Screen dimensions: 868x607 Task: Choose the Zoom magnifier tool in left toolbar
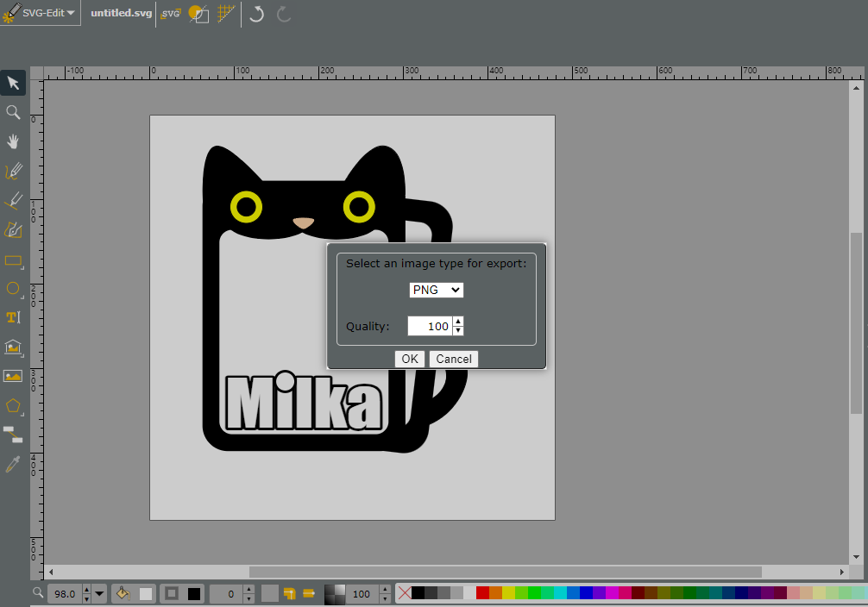(13, 112)
